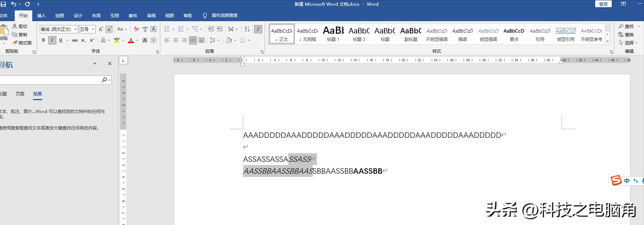This screenshot has width=644, height=225.
Task: Toggle strikethrough abc formatting
Action: pos(75,40)
